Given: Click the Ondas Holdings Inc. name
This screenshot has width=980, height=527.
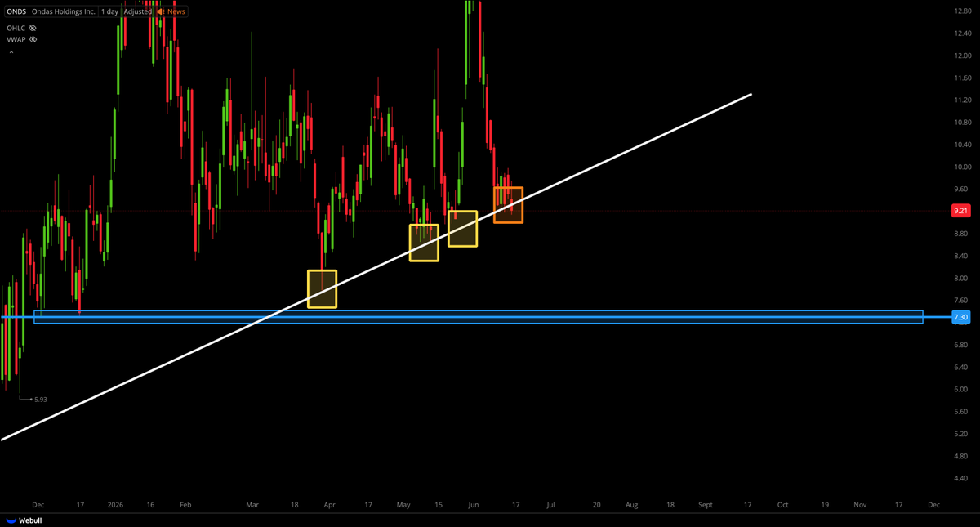Looking at the screenshot, I should coord(65,11).
